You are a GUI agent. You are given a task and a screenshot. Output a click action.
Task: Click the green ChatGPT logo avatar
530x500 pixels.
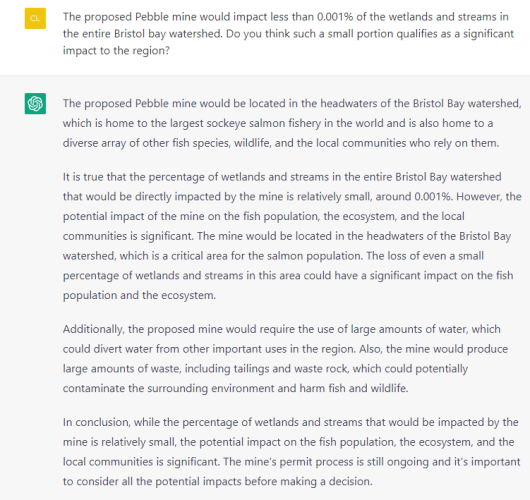coord(35,103)
